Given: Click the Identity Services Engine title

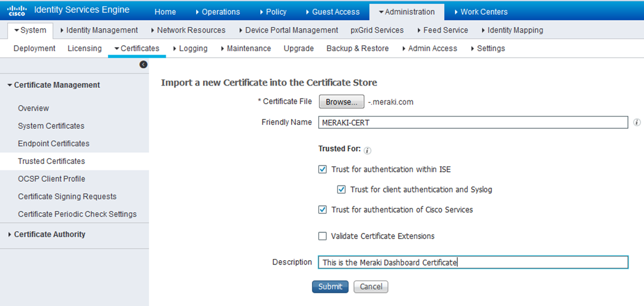Looking at the screenshot, I should coord(82,10).
